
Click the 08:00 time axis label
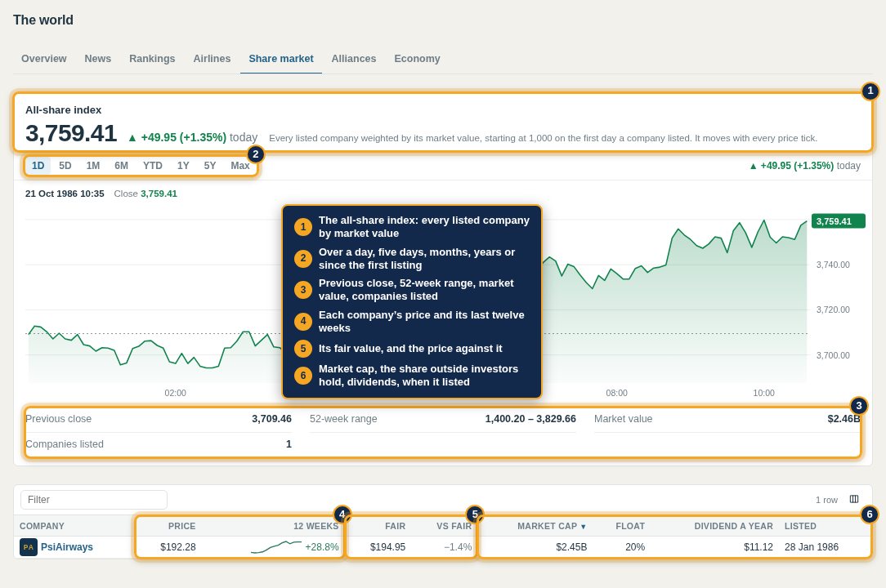(616, 393)
